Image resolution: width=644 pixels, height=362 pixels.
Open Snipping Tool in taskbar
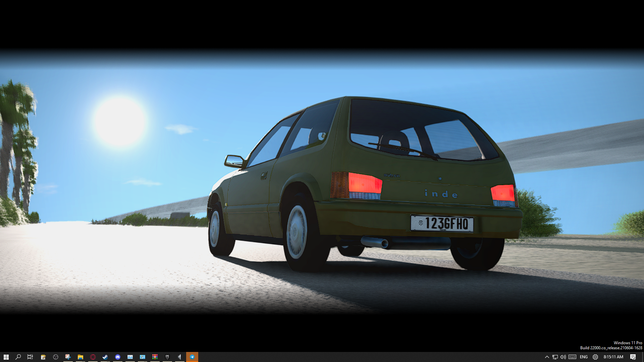[68, 357]
